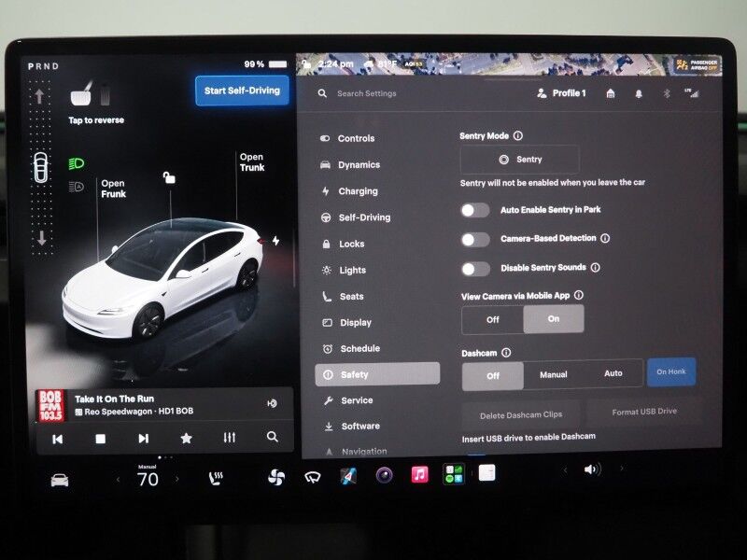Tap the volume speaker icon
Image resolution: width=747 pixels, height=560 pixels.
[x=592, y=469]
